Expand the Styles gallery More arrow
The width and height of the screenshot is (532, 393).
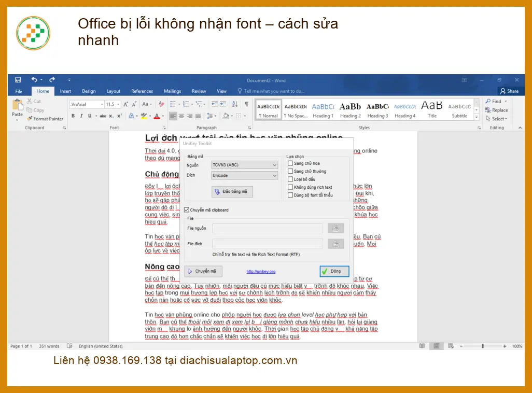tap(477, 117)
